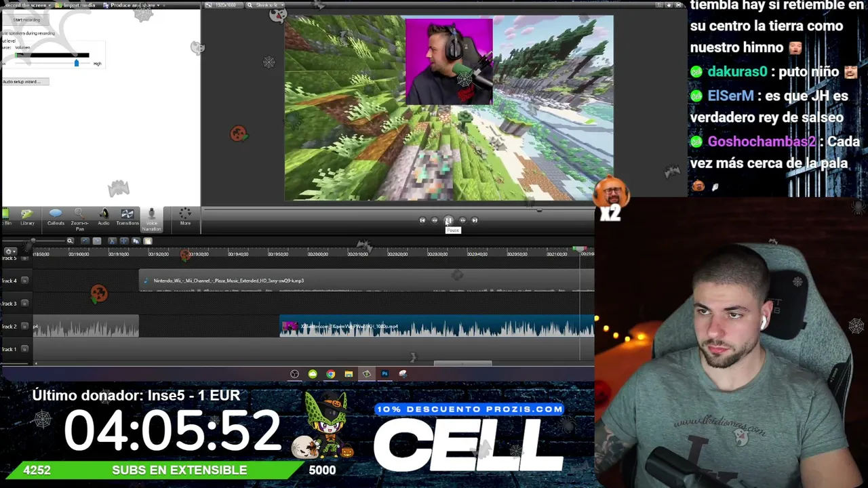Click the 00:20:30;00 mark on timeline ruler

(x=437, y=254)
